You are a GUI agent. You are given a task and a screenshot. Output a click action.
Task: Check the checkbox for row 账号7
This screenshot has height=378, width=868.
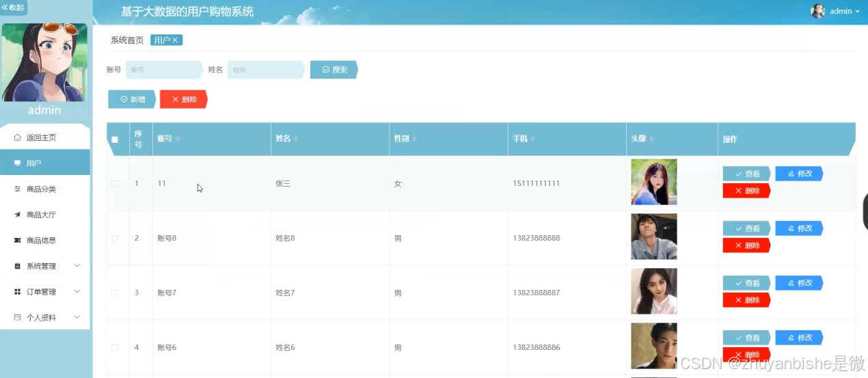pyautogui.click(x=115, y=293)
